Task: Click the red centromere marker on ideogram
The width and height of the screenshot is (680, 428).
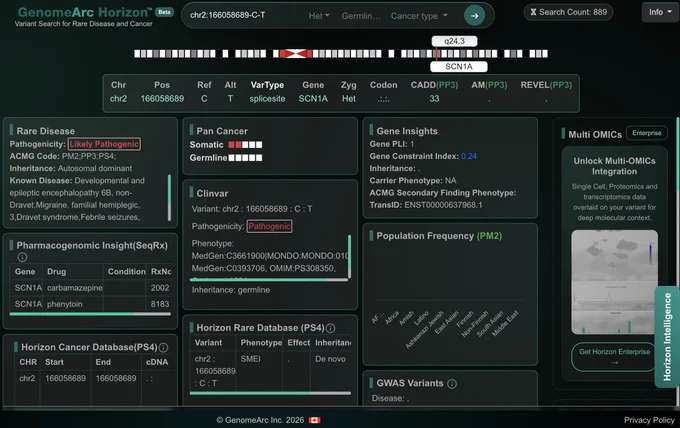Action: (x=295, y=54)
